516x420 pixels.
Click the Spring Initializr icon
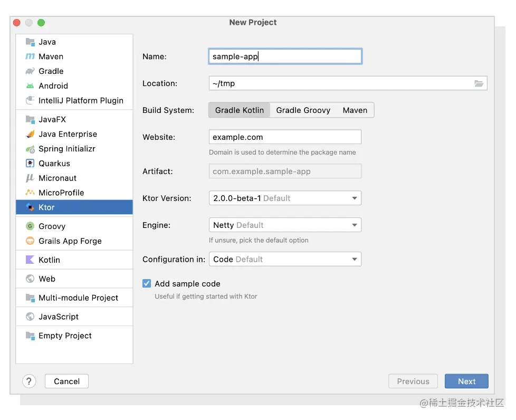30,149
